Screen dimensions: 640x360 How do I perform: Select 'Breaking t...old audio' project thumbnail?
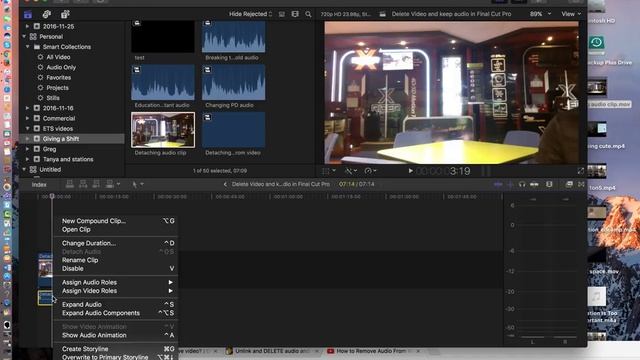(233, 36)
